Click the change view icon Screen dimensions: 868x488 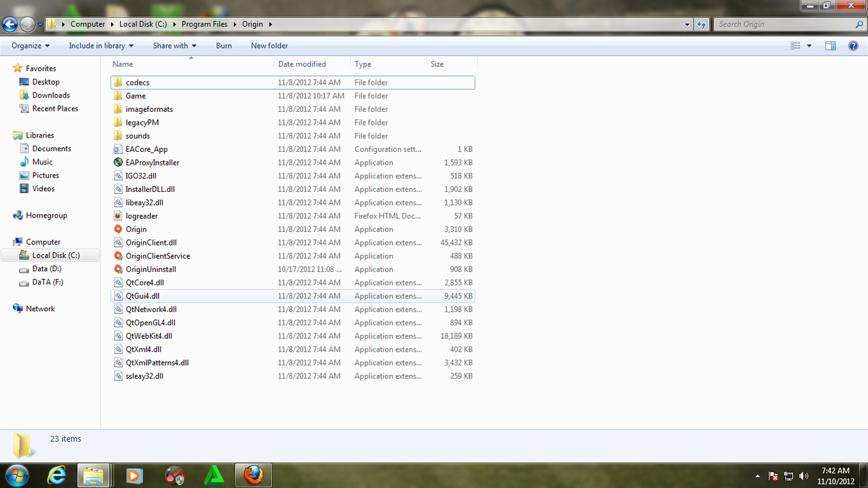796,45
